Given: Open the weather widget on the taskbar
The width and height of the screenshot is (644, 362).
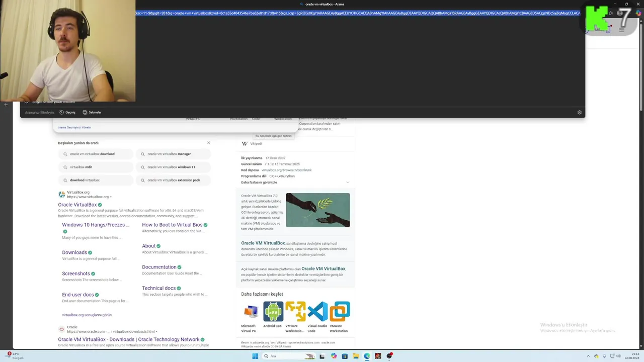Looking at the screenshot, I should click(14, 356).
